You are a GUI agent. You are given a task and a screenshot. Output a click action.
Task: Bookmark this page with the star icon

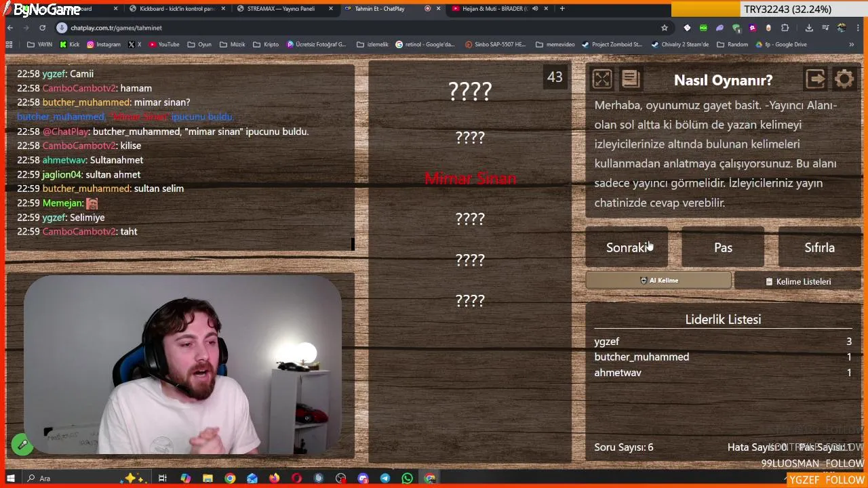[x=665, y=28]
